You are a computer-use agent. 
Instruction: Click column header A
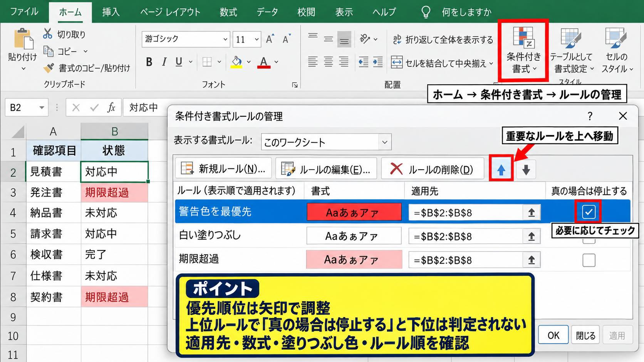coord(53,132)
